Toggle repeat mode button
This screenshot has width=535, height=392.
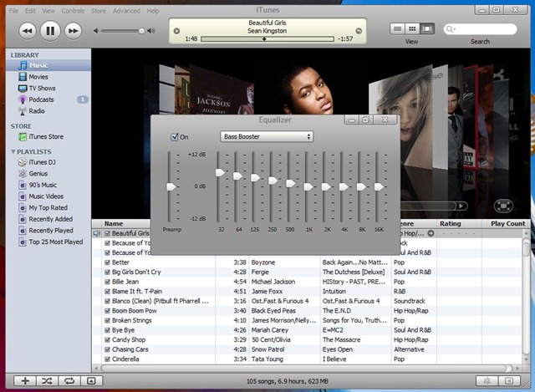tap(69, 381)
